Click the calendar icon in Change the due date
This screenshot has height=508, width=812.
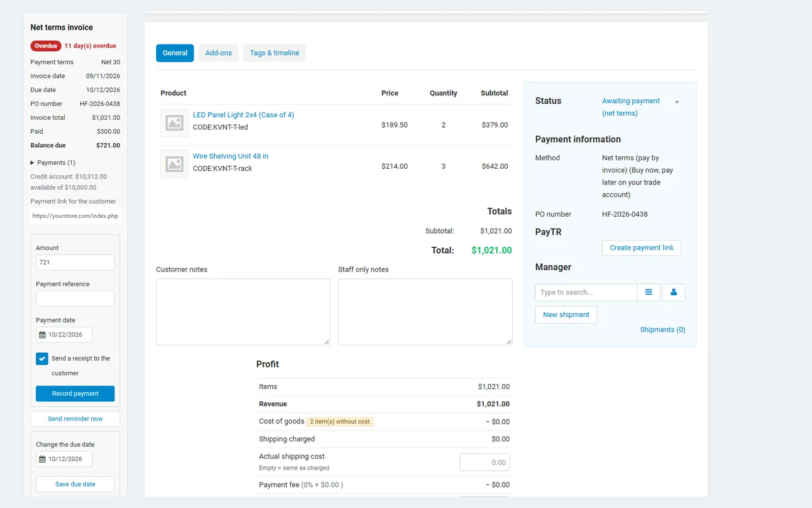coord(42,459)
